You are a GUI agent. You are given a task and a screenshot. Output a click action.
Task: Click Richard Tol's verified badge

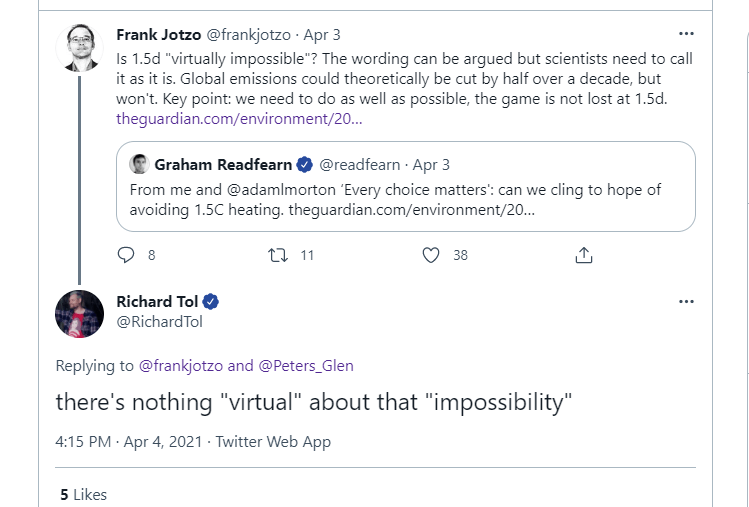(x=212, y=302)
